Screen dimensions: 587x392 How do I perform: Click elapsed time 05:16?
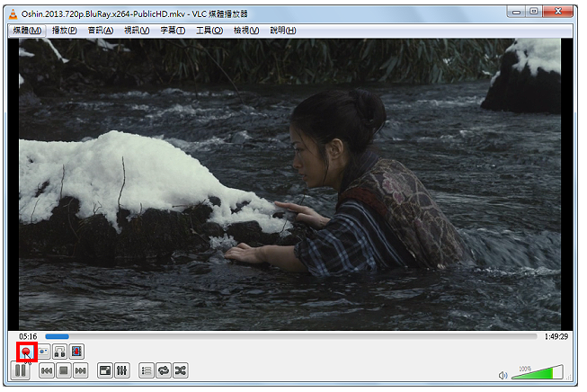point(28,336)
